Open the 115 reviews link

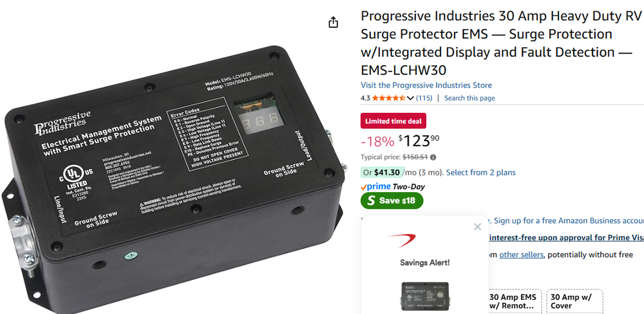tap(424, 98)
